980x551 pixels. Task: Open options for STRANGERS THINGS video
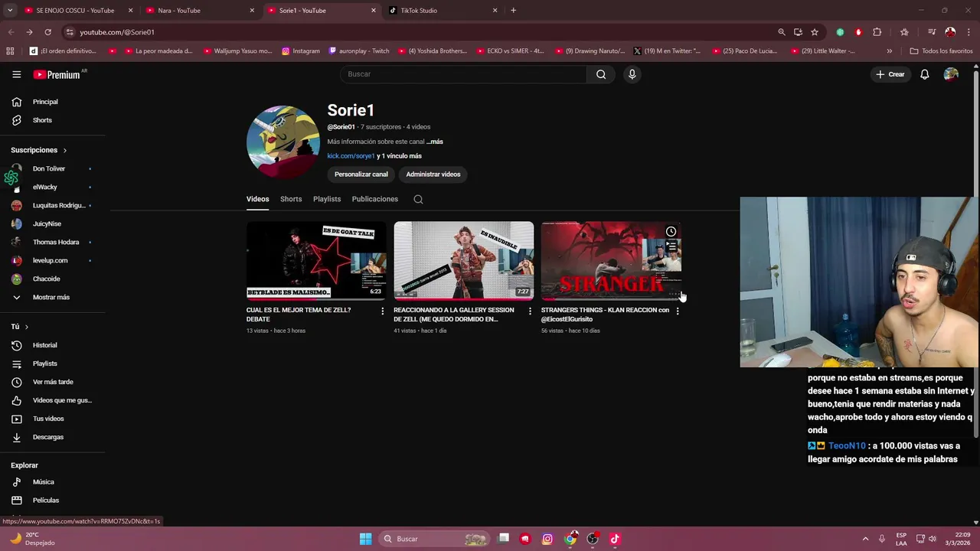678,311
